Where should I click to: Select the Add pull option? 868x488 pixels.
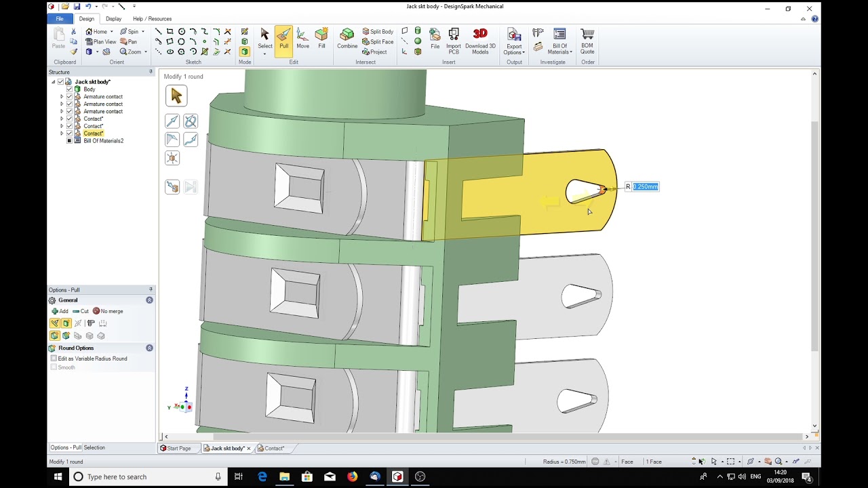pyautogui.click(x=60, y=311)
